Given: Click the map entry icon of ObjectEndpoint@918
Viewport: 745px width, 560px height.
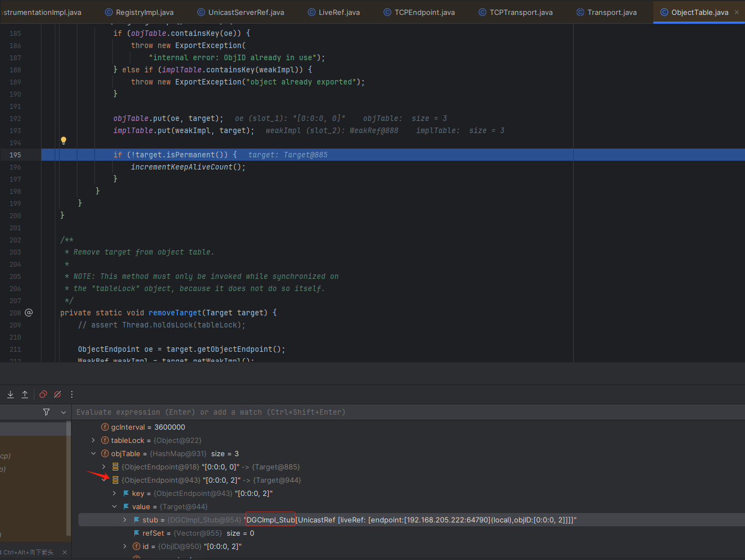Looking at the screenshot, I should 116,467.
